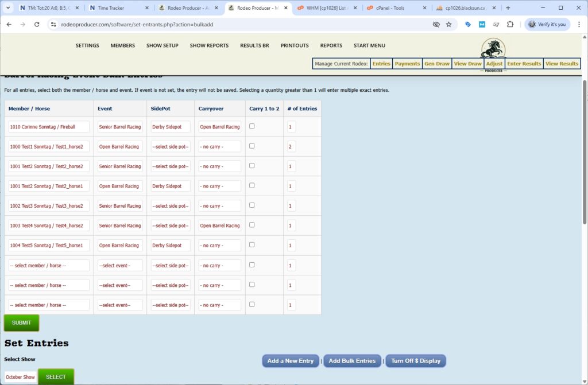Open a '--select side pot--' dropdown

[x=171, y=146]
